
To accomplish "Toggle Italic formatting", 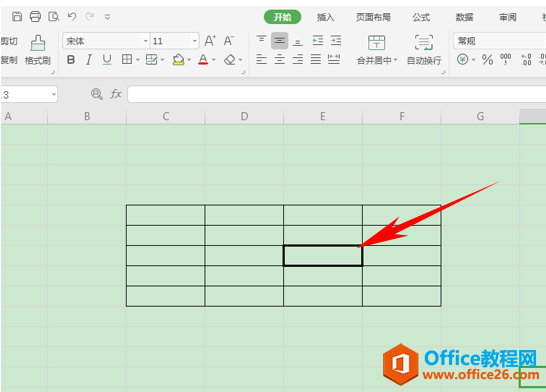I will coord(89,60).
